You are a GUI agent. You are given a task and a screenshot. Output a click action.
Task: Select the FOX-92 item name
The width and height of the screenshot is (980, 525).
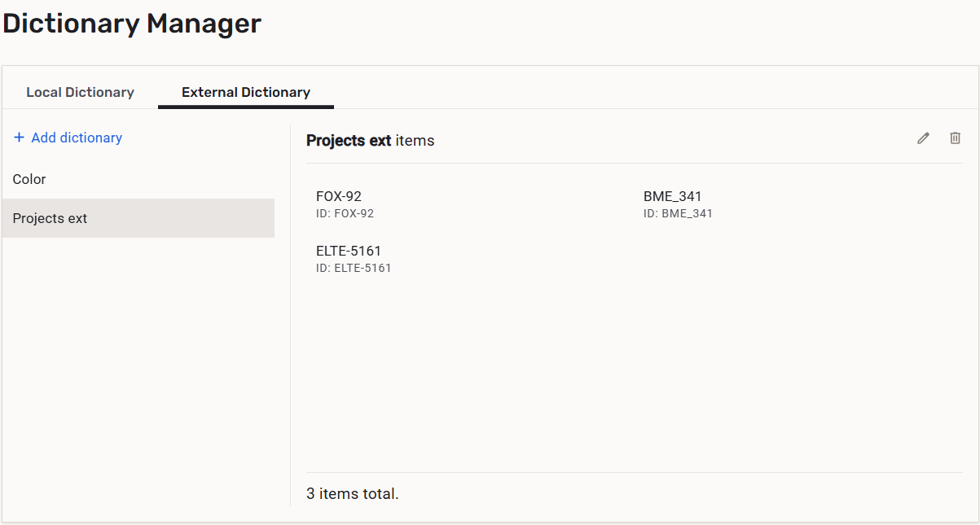click(339, 196)
